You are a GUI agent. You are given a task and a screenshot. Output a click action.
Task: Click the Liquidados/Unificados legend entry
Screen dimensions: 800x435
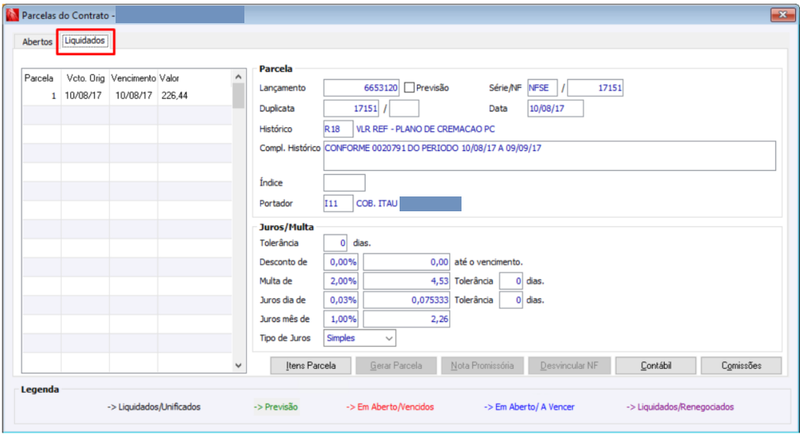pyautogui.click(x=154, y=407)
